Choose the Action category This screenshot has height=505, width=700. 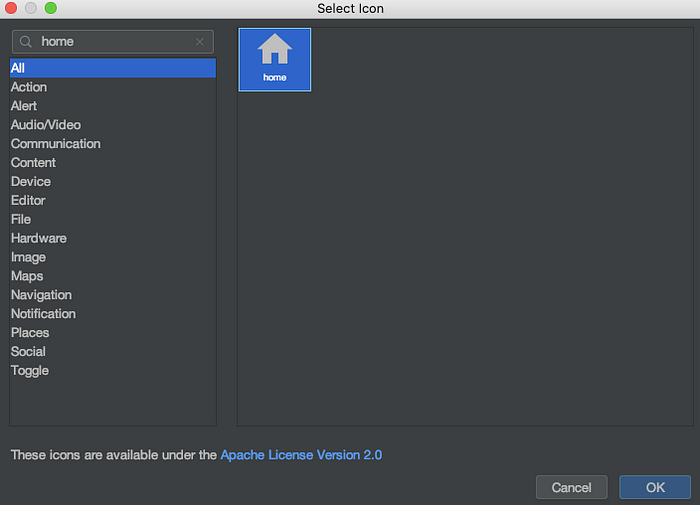(x=113, y=87)
